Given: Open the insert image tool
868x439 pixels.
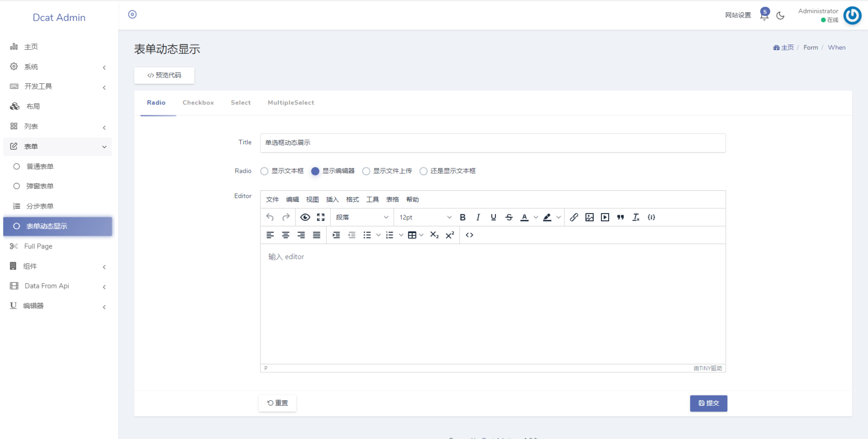Looking at the screenshot, I should 589,218.
